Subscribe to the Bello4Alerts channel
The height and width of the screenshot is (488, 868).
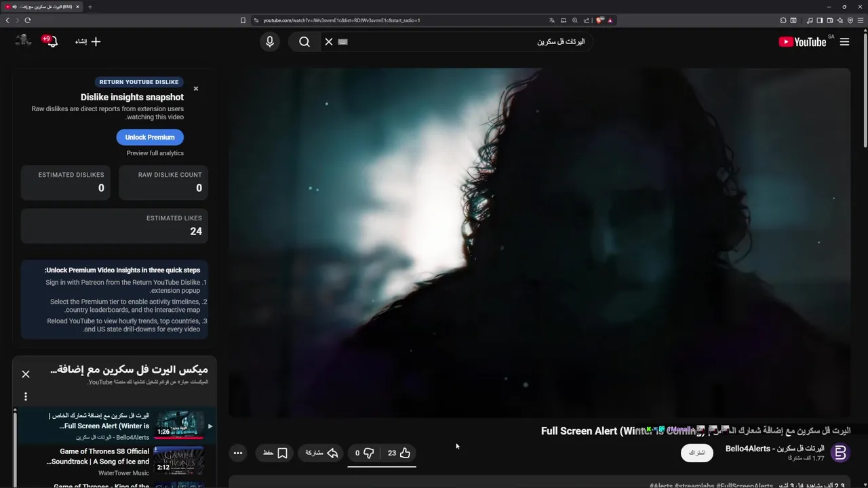coord(697,453)
